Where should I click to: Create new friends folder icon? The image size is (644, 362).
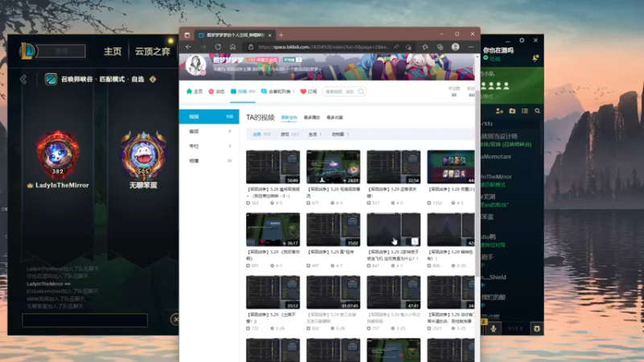coord(512,111)
